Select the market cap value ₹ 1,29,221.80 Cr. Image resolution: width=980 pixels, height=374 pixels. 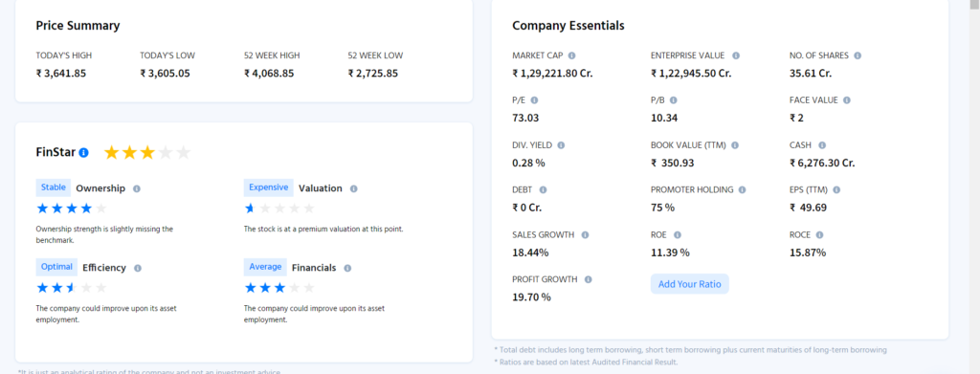[552, 73]
